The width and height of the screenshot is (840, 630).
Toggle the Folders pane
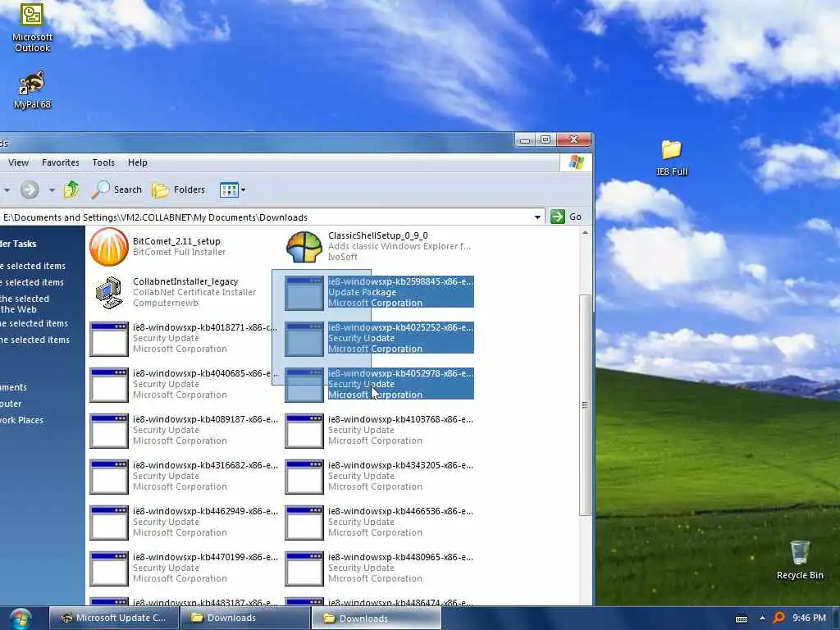point(178,189)
